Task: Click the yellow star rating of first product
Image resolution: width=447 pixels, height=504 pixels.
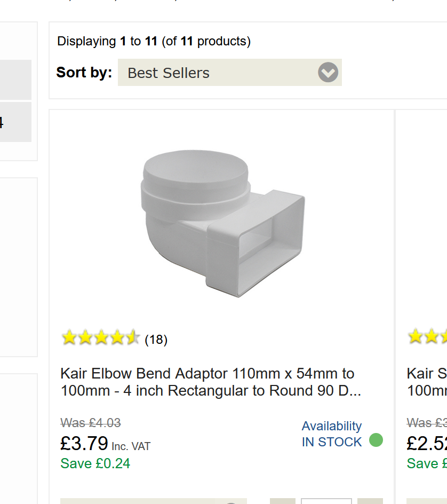Action: 100,338
